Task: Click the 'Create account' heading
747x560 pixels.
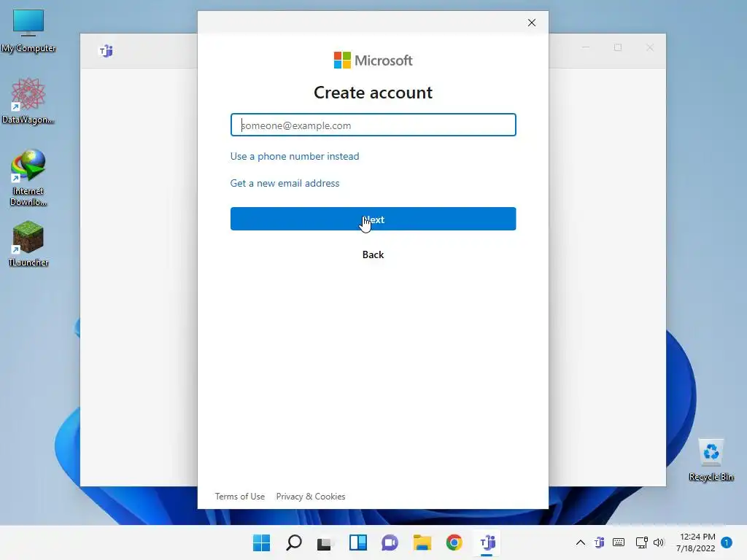Action: (x=373, y=93)
